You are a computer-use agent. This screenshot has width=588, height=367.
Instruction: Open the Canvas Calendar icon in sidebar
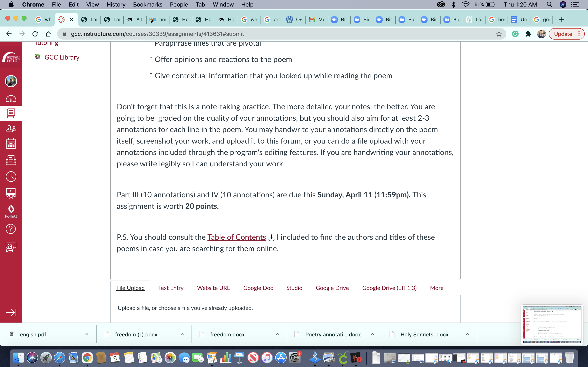(x=11, y=144)
